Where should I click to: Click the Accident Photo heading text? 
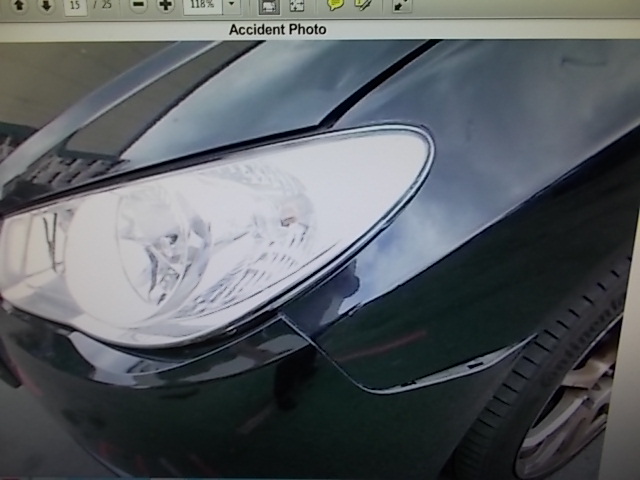277,29
